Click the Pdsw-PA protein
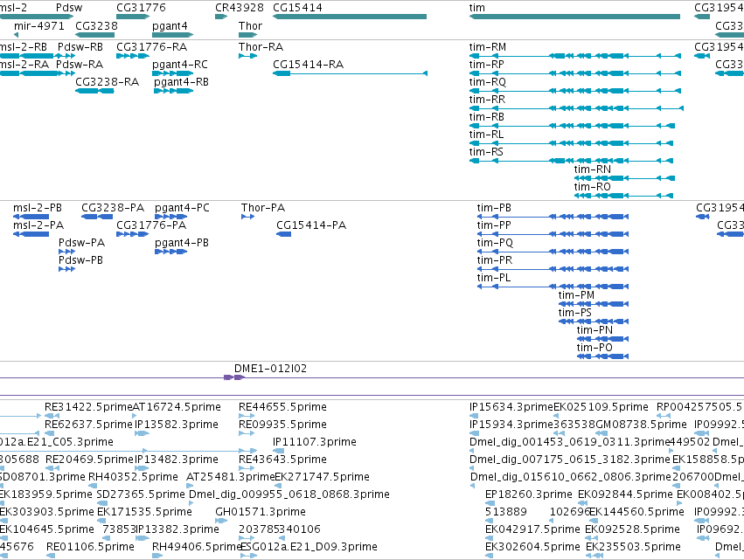The width and height of the screenshot is (744, 560). coord(67,252)
